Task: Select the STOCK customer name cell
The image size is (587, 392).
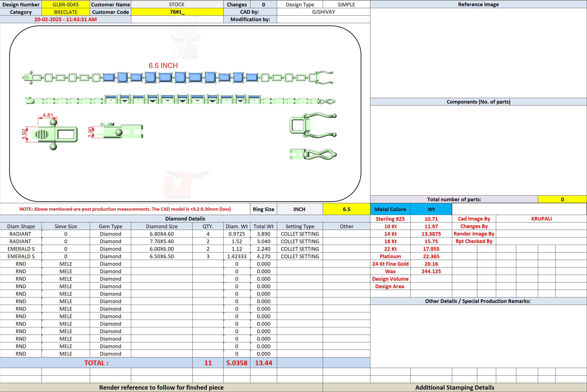Action: tap(177, 4)
